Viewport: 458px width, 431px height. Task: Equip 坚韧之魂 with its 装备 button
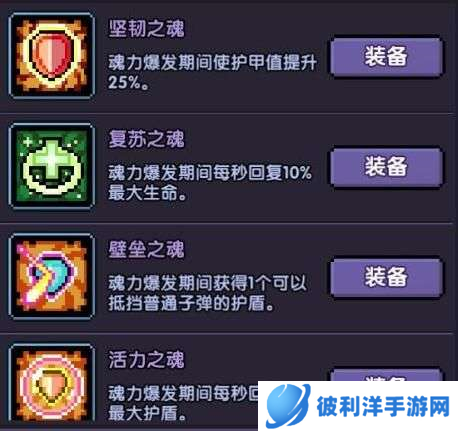(x=386, y=56)
